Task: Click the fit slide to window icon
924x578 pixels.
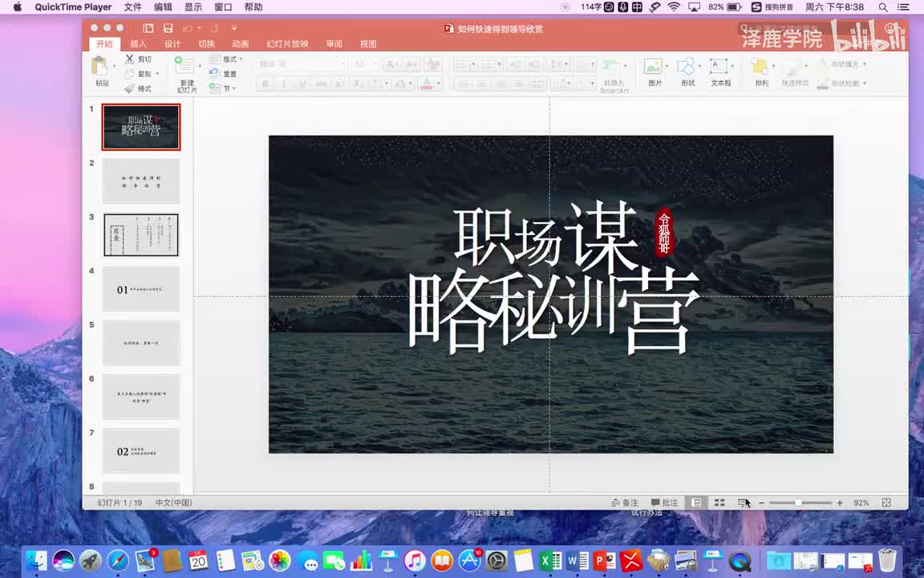Action: click(886, 503)
